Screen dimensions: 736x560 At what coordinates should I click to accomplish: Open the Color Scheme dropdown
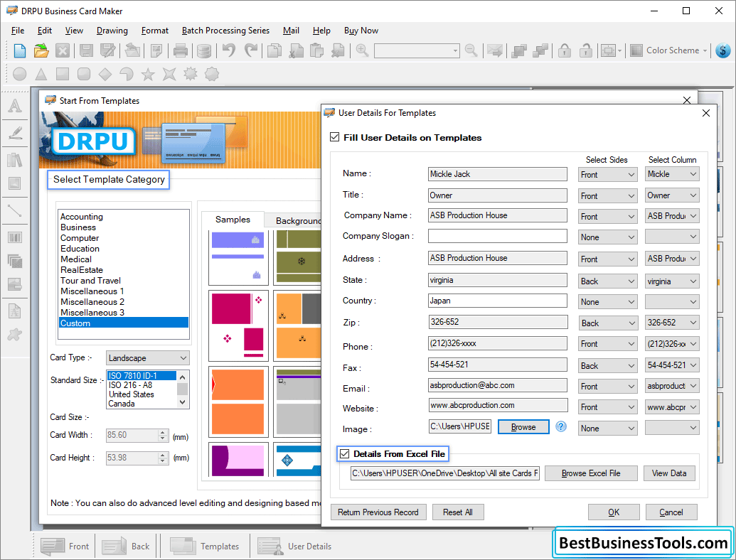pos(668,50)
